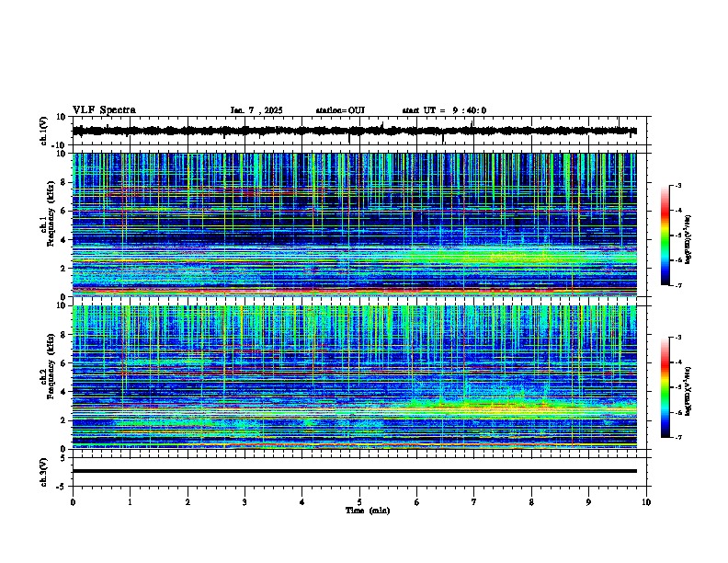Click the "7" tick on the Time axis

[x=474, y=502]
